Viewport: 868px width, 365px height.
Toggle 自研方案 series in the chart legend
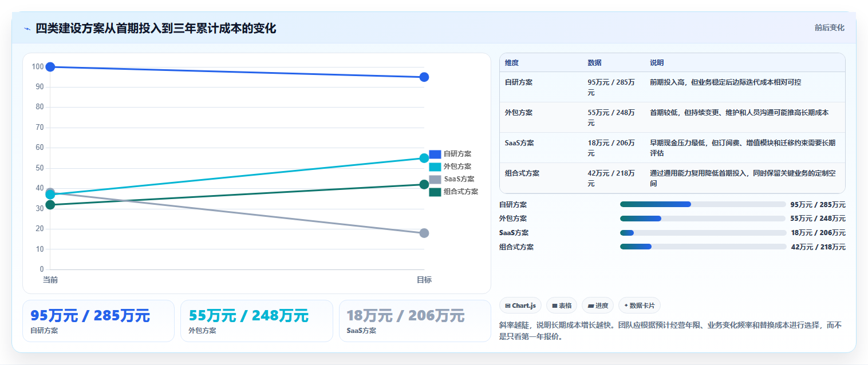click(x=450, y=154)
